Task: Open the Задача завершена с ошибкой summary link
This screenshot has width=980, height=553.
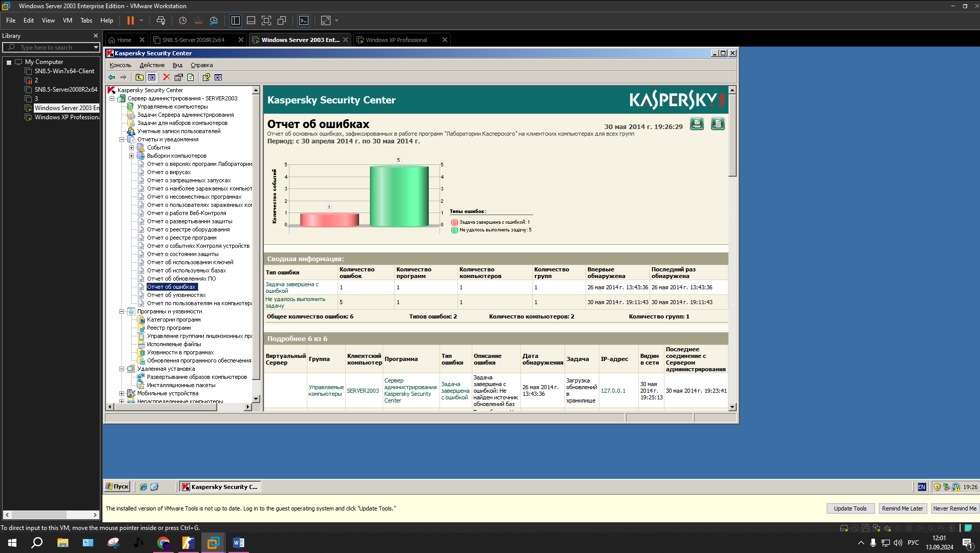Action: (291, 287)
